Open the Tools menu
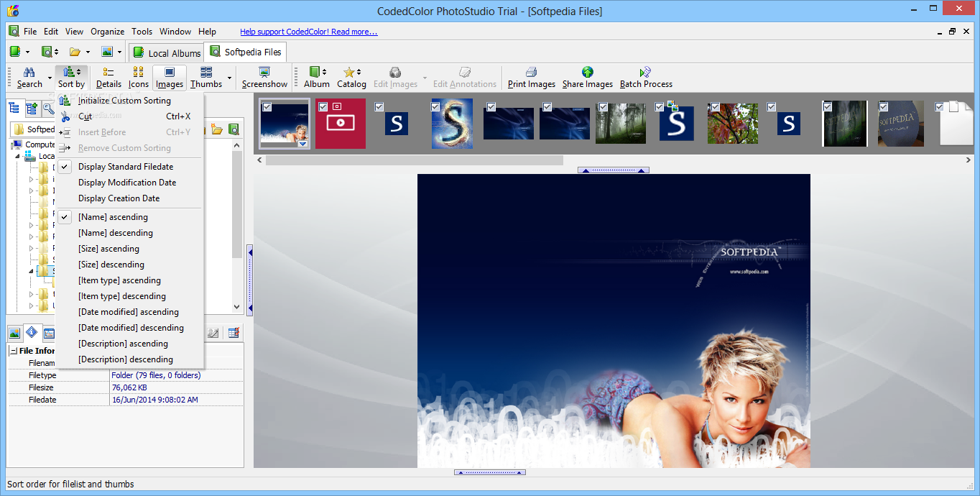Screen dimensions: 980x496 tap(142, 32)
